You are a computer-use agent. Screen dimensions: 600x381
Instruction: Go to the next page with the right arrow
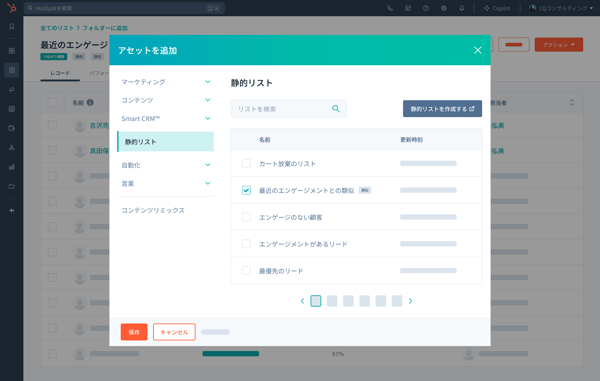(410, 301)
